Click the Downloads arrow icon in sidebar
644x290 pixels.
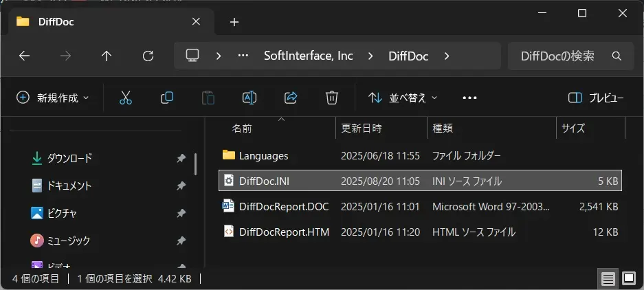tap(37, 158)
